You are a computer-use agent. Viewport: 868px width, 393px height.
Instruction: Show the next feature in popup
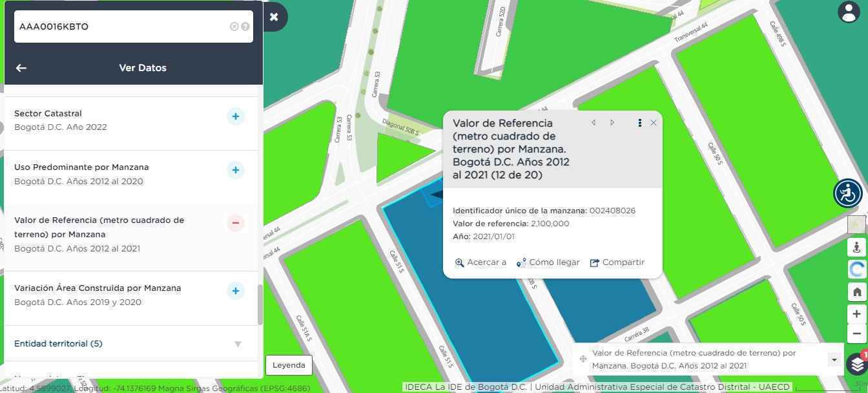pyautogui.click(x=612, y=123)
